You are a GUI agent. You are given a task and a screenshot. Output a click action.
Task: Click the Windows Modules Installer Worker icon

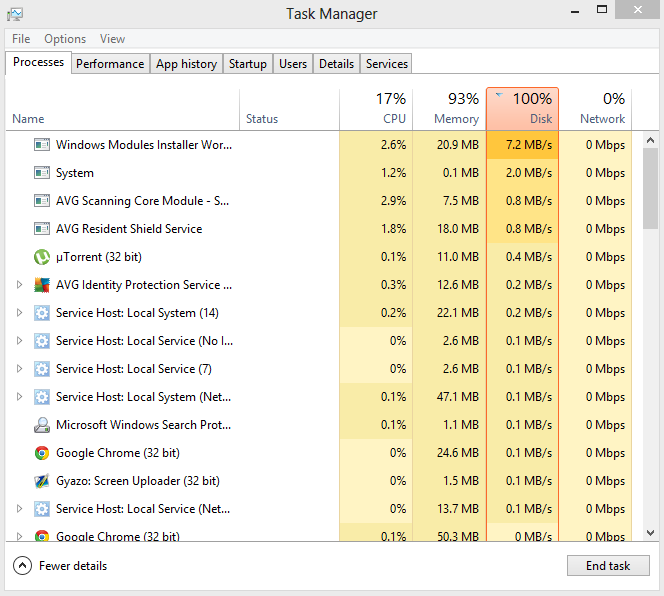click(42, 145)
